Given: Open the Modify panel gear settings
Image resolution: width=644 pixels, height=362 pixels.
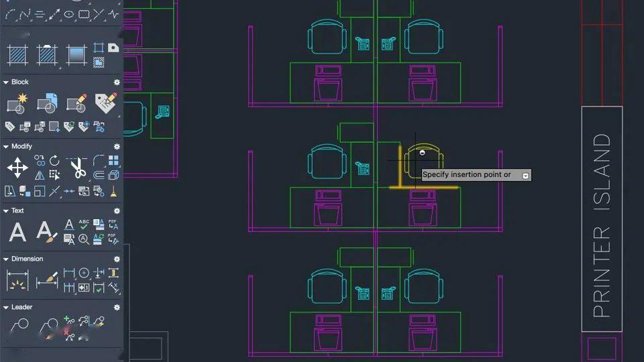Looking at the screenshot, I should pyautogui.click(x=117, y=147).
